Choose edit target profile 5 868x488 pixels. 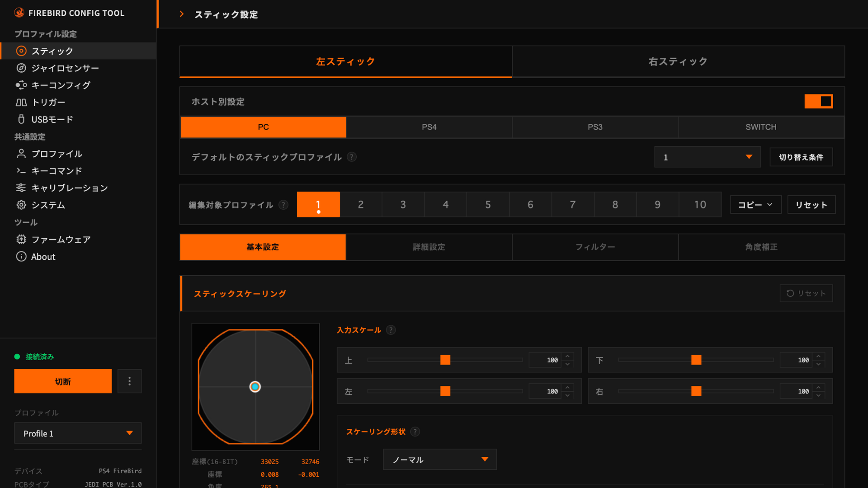tap(488, 205)
